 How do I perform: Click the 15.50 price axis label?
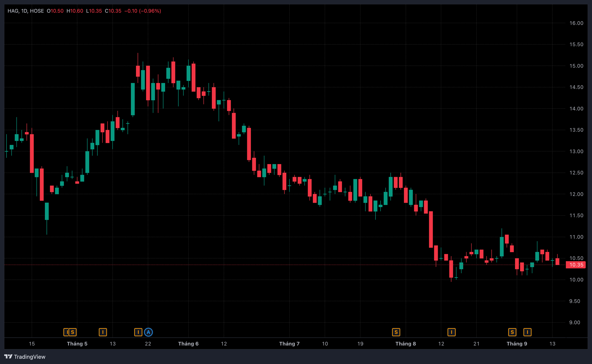576,45
